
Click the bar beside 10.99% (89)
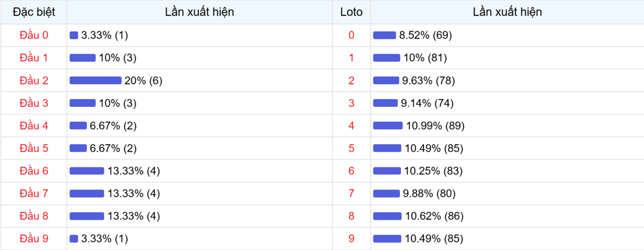point(387,126)
